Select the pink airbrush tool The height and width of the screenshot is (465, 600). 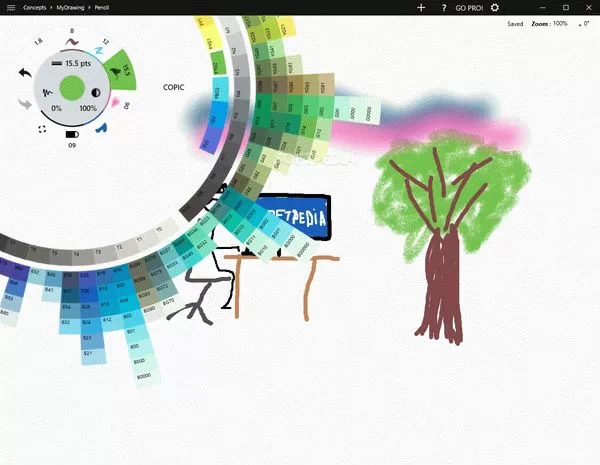click(x=115, y=102)
